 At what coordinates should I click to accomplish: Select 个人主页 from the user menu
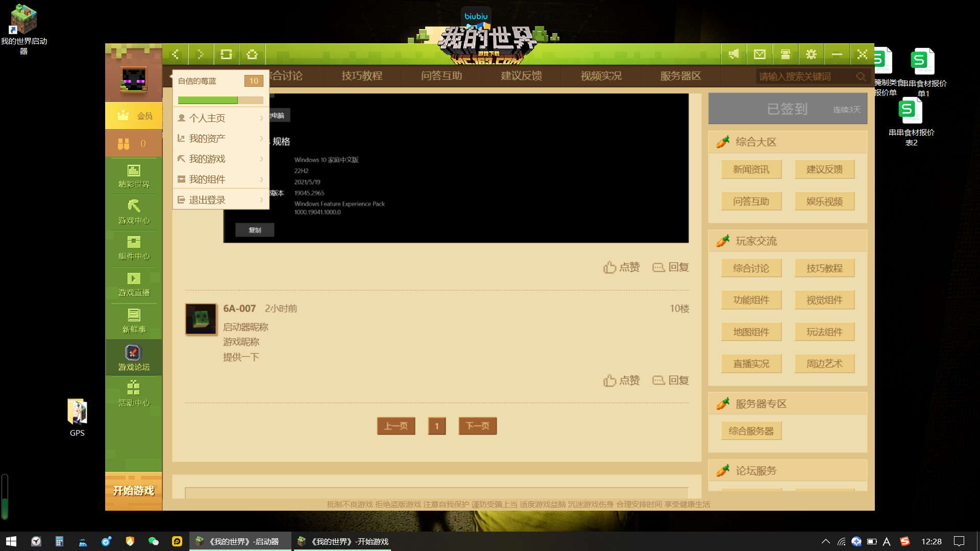click(220, 118)
